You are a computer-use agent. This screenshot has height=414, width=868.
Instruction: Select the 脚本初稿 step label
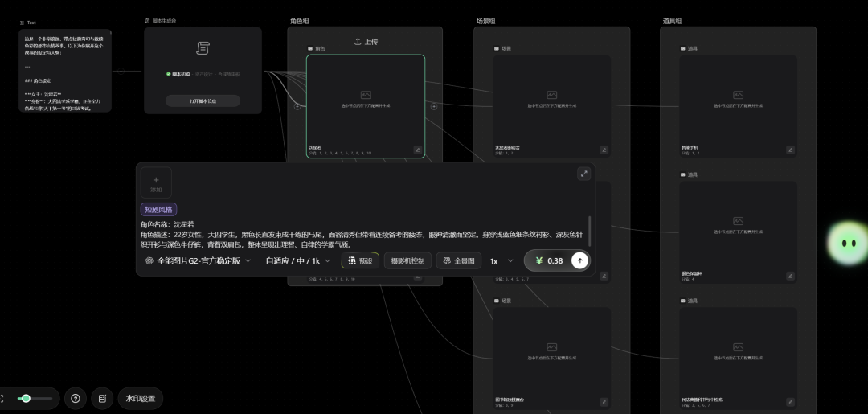pyautogui.click(x=181, y=74)
